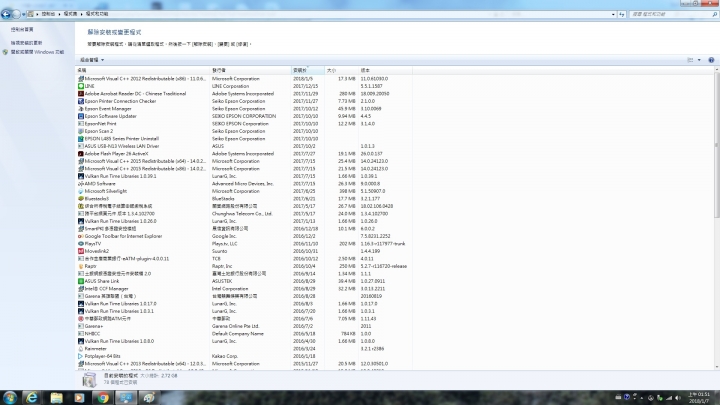Viewport: 720px width, 405px height.
Task: Select the Bluestacks3 icon
Action: coord(81,199)
